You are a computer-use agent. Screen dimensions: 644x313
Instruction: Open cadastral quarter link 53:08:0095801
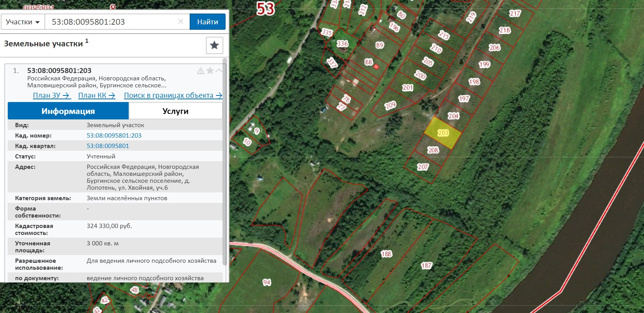pos(108,146)
